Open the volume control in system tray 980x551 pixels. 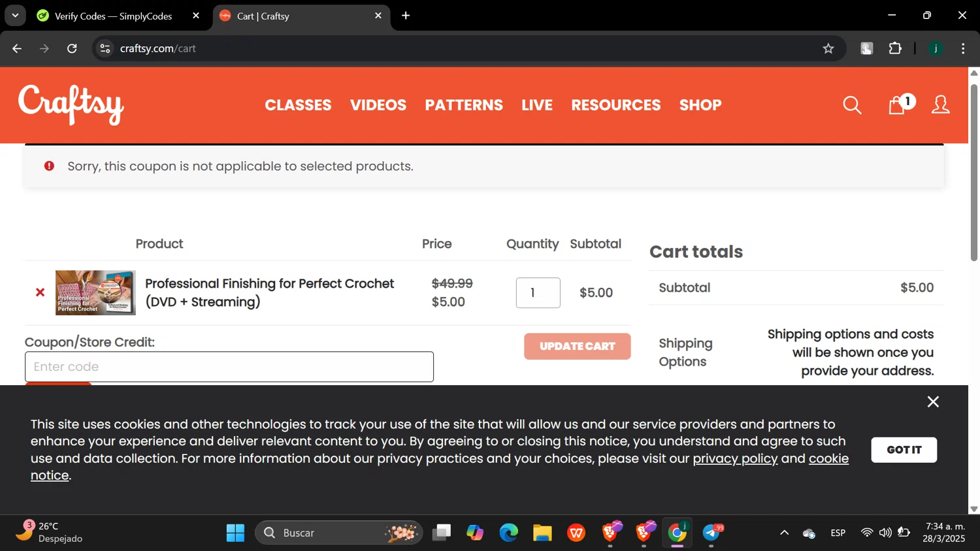(x=885, y=533)
